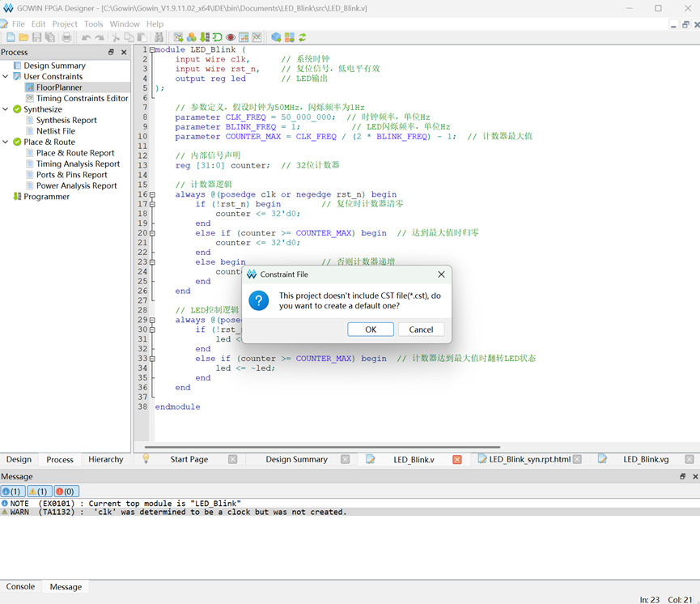Fold the else-if block at line 33
Screen dimensions: 700x604
click(152, 359)
